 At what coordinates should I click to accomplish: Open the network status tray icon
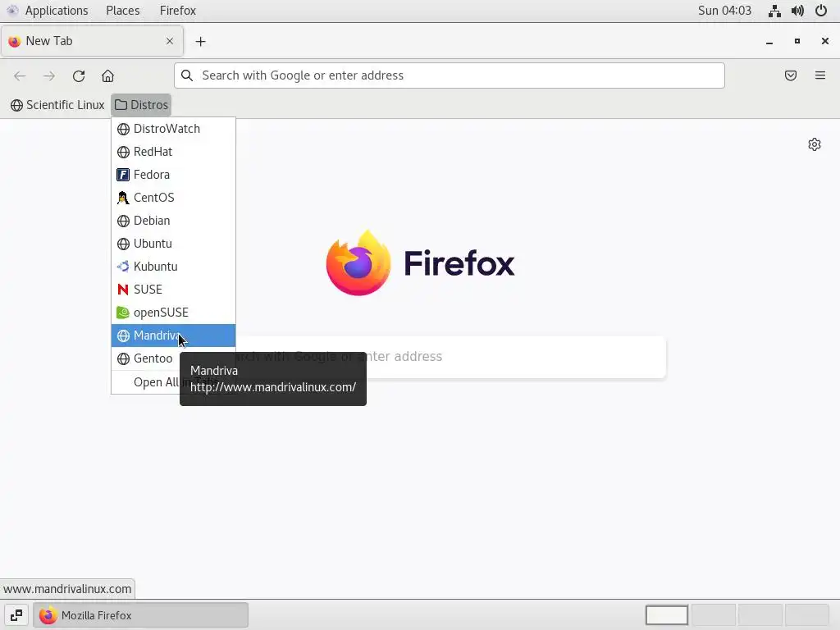coord(774,11)
